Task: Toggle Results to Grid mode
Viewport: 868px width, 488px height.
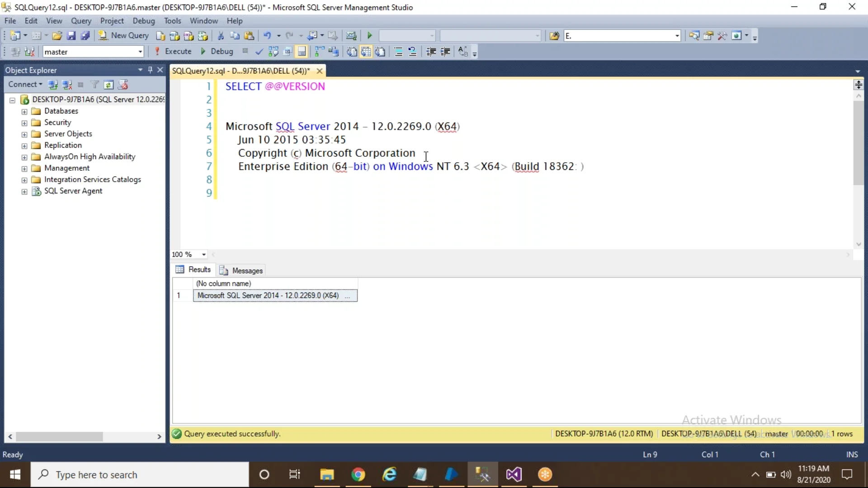Action: tap(365, 52)
